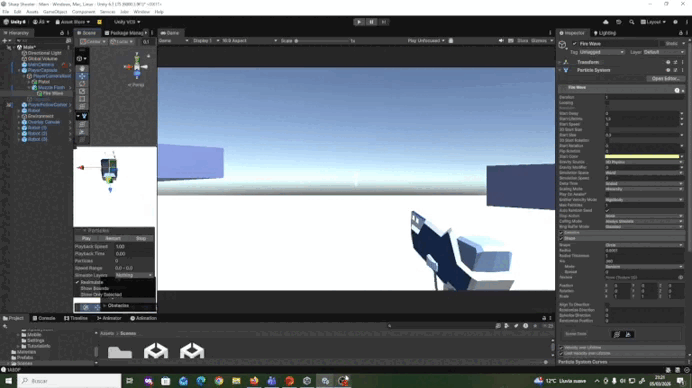Open the Tag dropdown in Inspector
This screenshot has width=692, height=388.
coord(602,52)
